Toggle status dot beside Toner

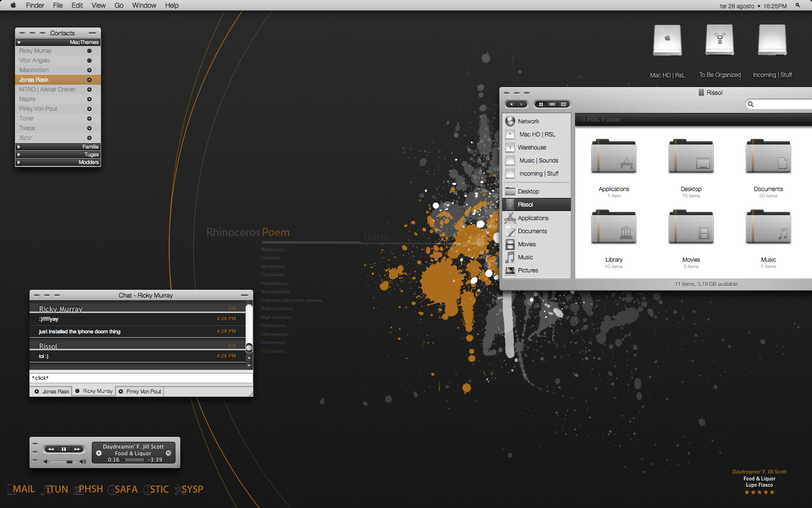pos(89,119)
